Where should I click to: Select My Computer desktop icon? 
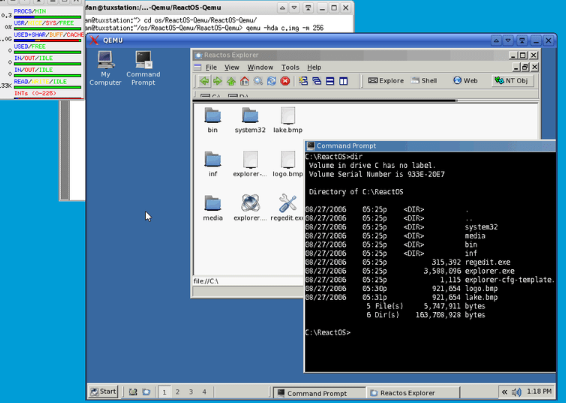point(105,69)
